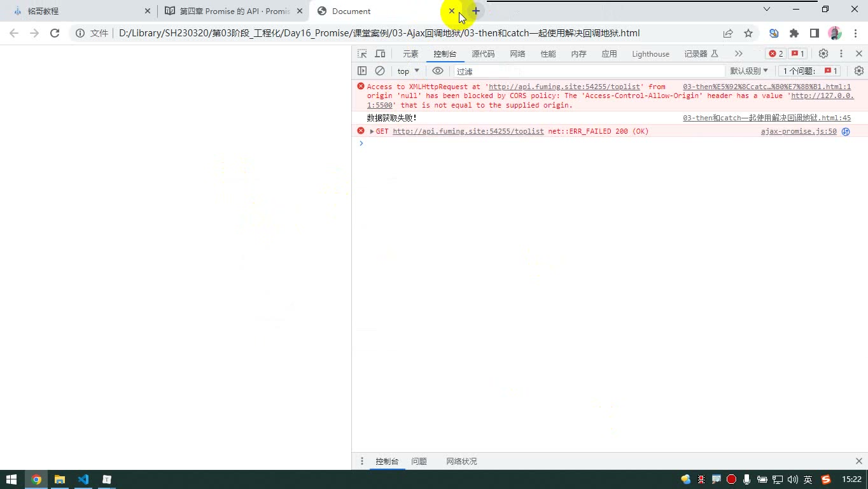Click the 1个问题 issues button
868x489 pixels.
[811, 71]
